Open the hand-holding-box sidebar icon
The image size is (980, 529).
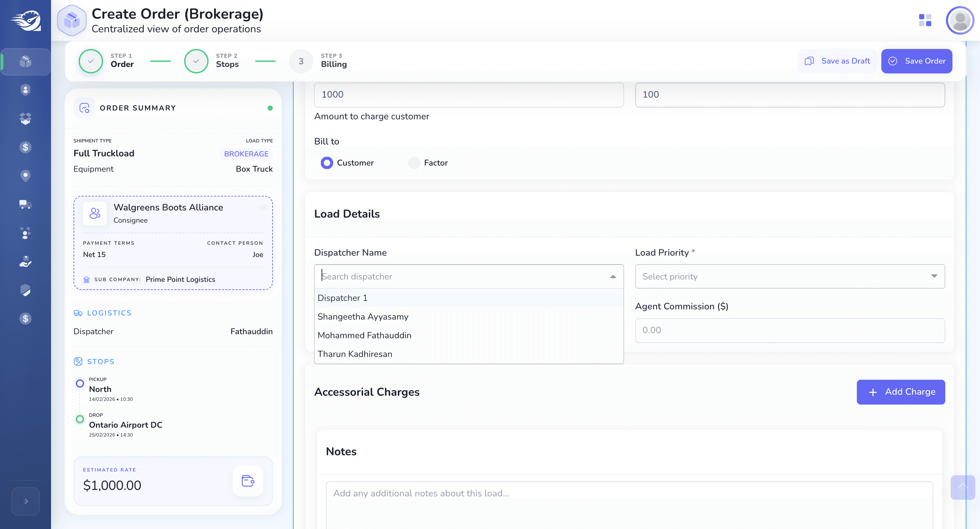tap(26, 261)
